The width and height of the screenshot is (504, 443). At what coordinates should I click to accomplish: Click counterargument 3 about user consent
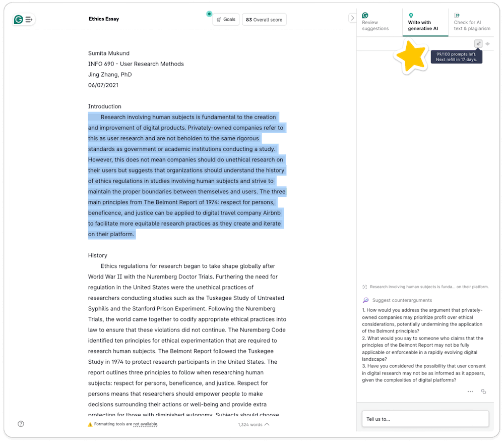tap(424, 373)
